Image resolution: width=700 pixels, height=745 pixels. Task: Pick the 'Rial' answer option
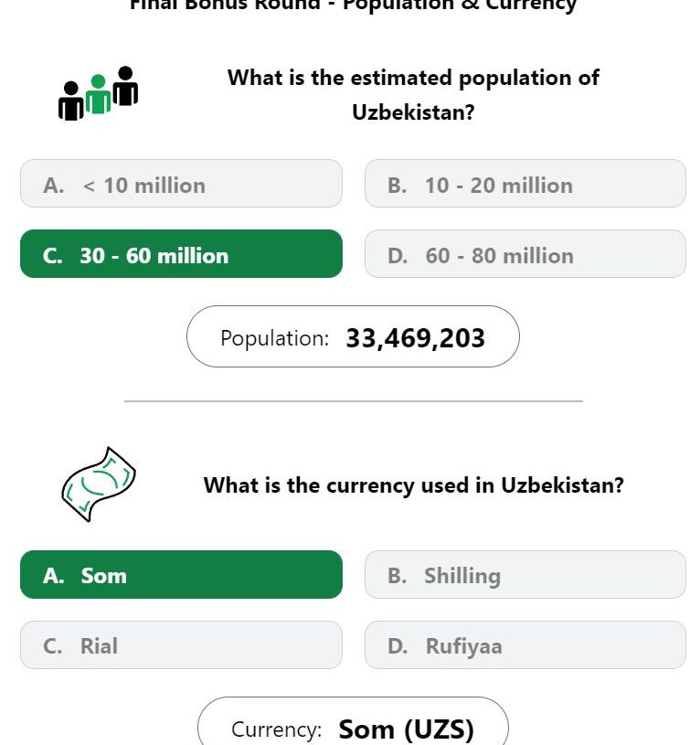point(181,645)
